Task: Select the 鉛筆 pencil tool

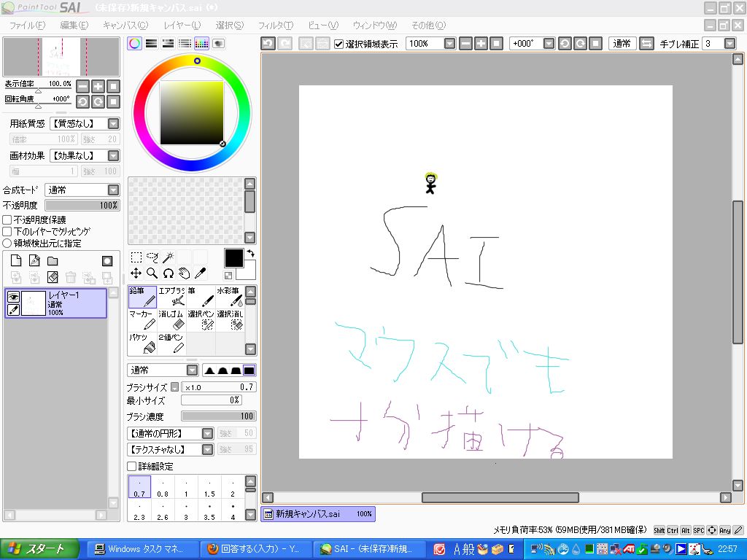Action: click(142, 297)
